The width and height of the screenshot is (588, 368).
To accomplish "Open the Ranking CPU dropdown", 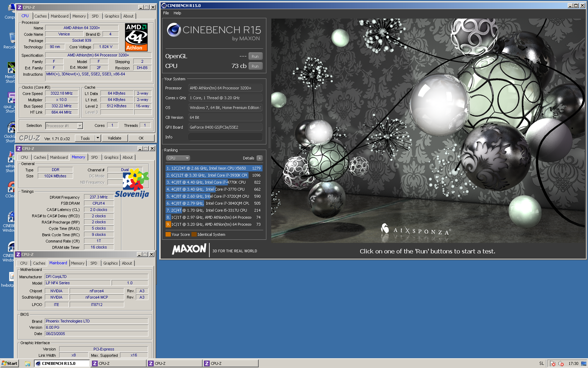I will 178,158.
